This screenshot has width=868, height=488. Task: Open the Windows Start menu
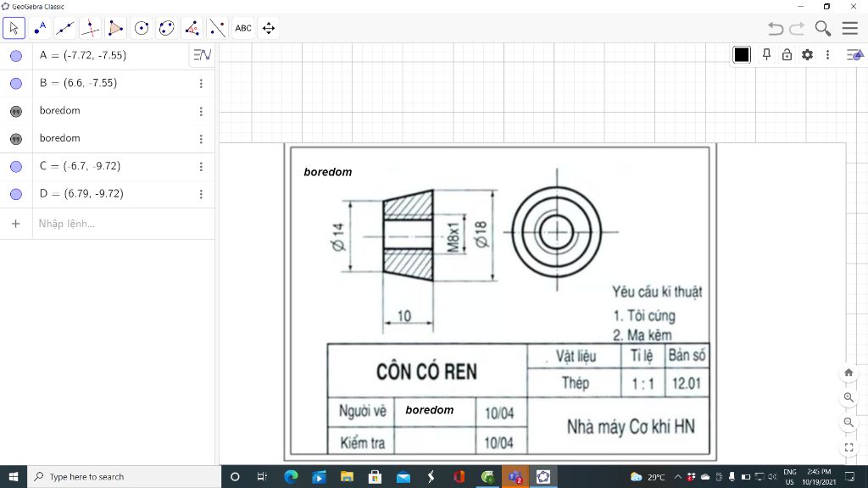pos(14,476)
